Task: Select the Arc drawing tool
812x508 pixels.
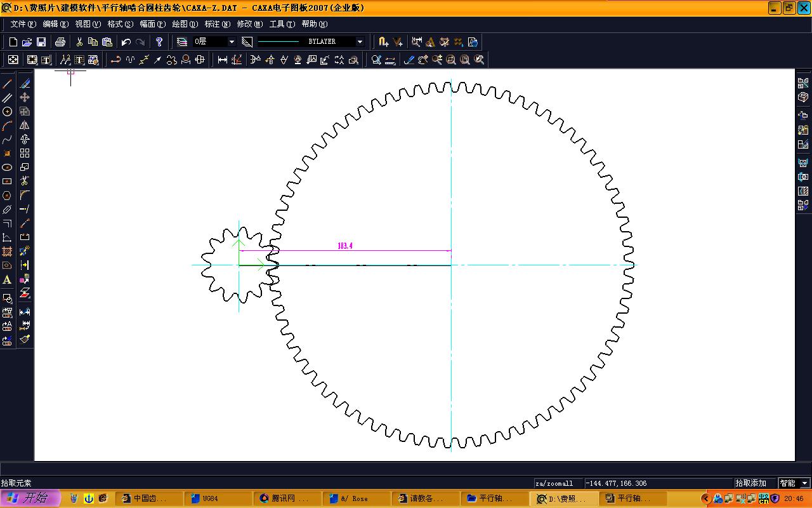Action: click(x=8, y=126)
